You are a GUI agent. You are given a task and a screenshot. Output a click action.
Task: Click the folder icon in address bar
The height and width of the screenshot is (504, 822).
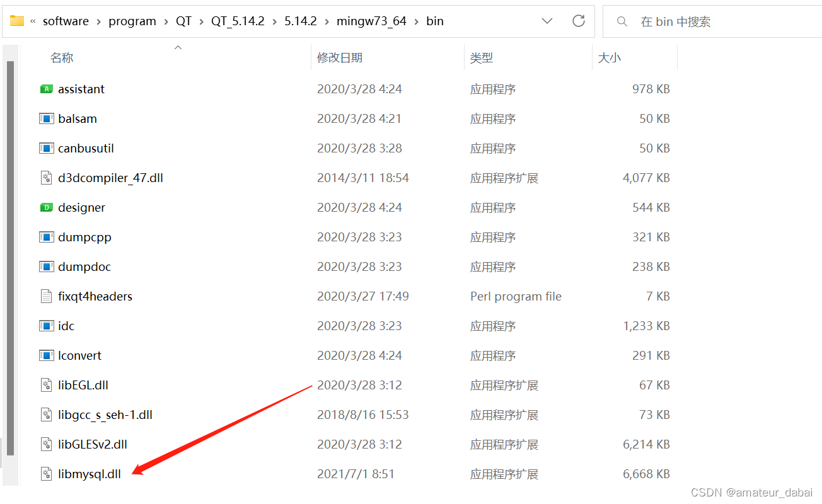17,21
